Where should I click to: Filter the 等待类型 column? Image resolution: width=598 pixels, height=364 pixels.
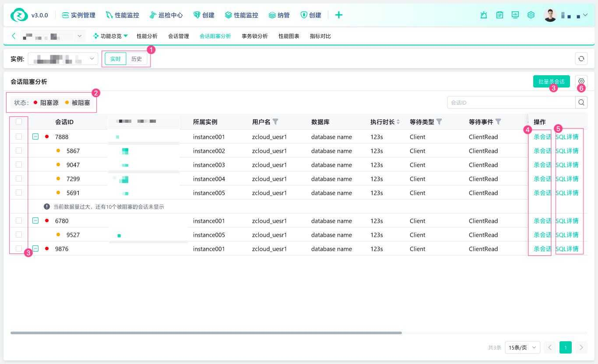[439, 122]
